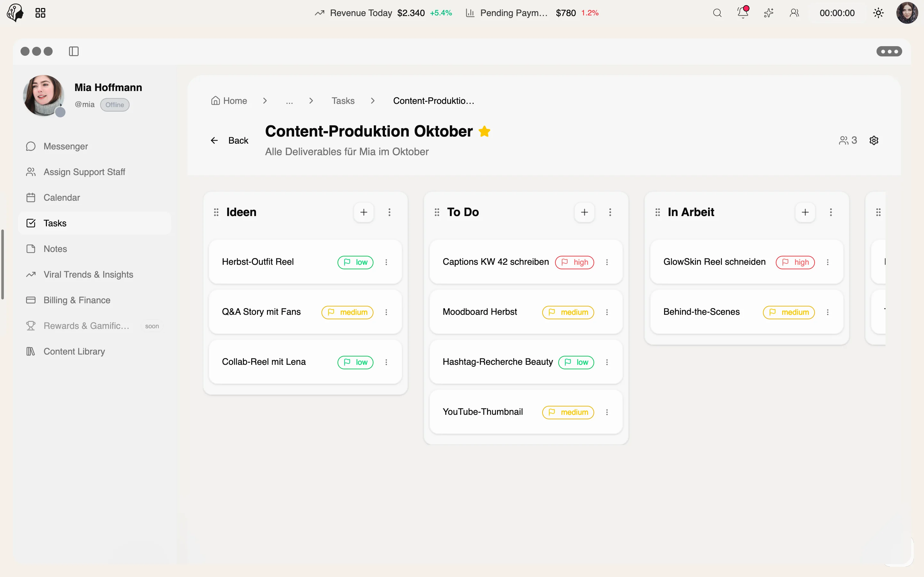The height and width of the screenshot is (577, 924).
Task: Click the high priority tag on Captions card
Action: pyautogui.click(x=574, y=262)
